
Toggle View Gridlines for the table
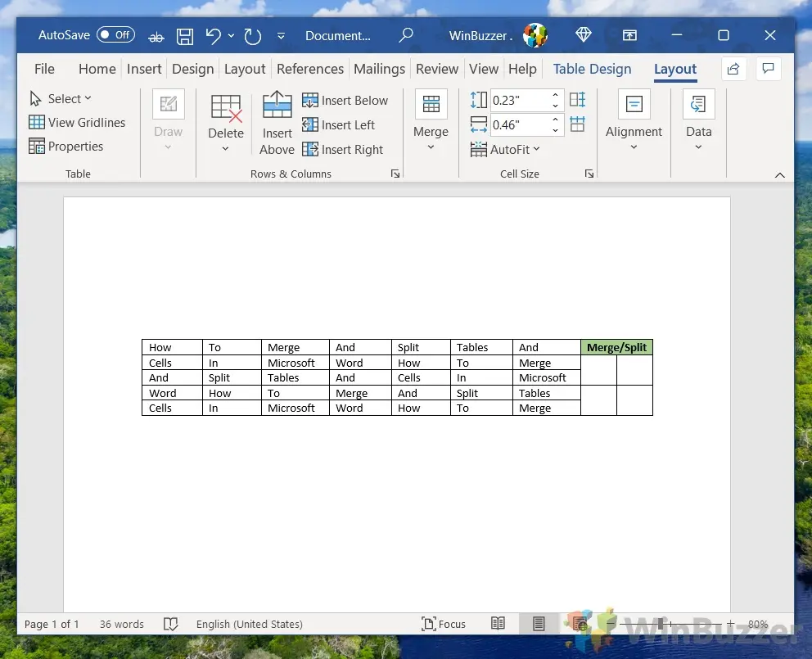coord(77,122)
